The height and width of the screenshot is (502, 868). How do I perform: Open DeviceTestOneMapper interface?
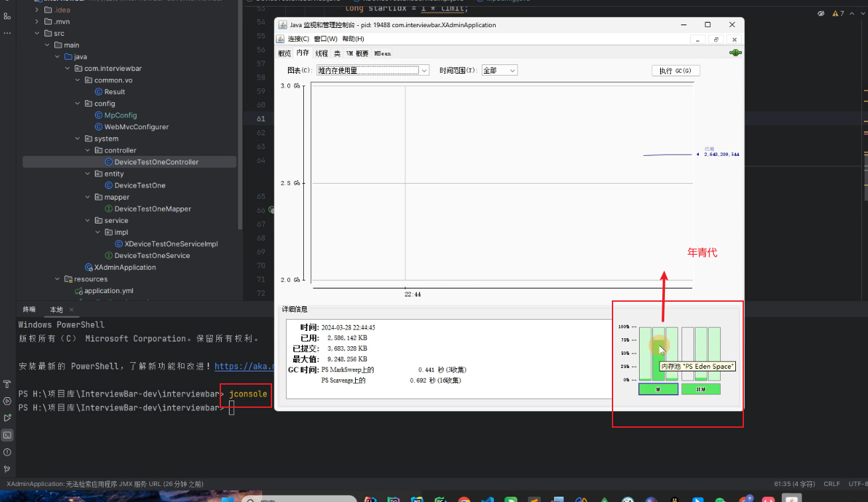(x=153, y=209)
